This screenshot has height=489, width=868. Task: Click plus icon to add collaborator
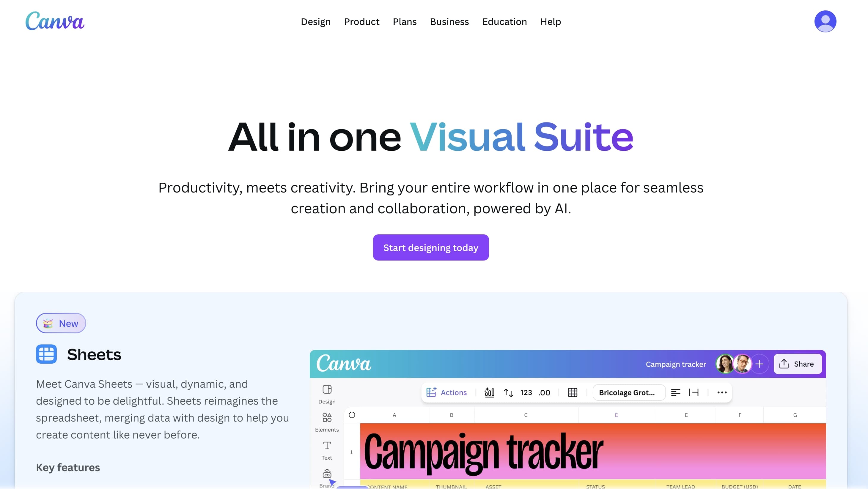759,364
